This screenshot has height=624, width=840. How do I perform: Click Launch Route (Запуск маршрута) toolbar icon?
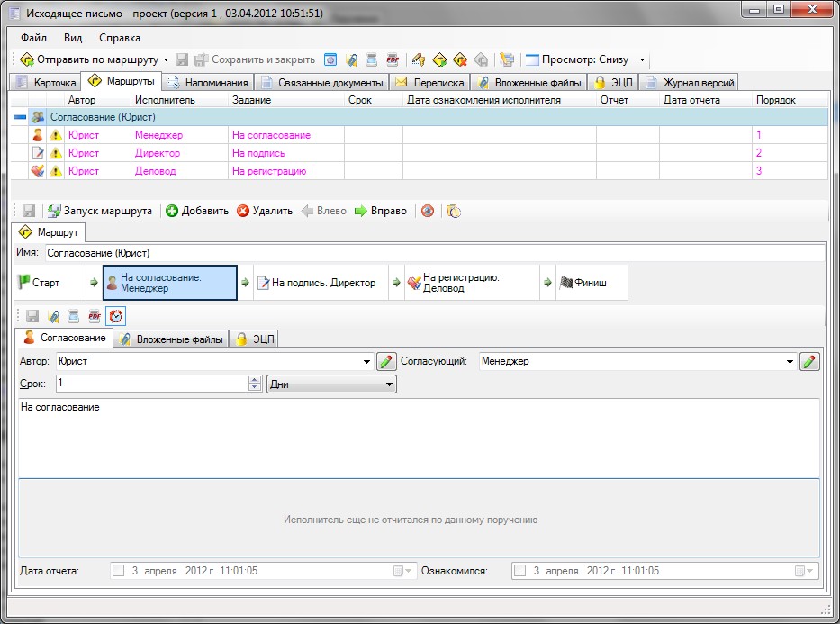click(x=55, y=211)
